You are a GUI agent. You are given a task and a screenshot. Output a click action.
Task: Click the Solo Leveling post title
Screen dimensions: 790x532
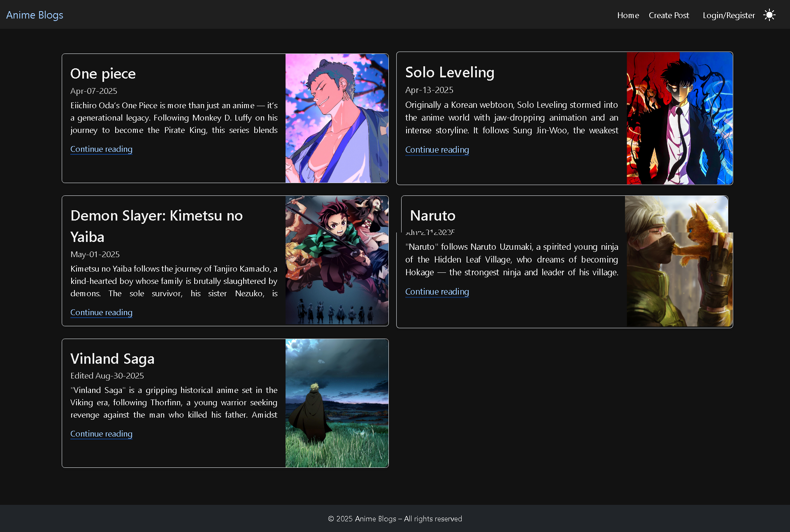click(449, 72)
